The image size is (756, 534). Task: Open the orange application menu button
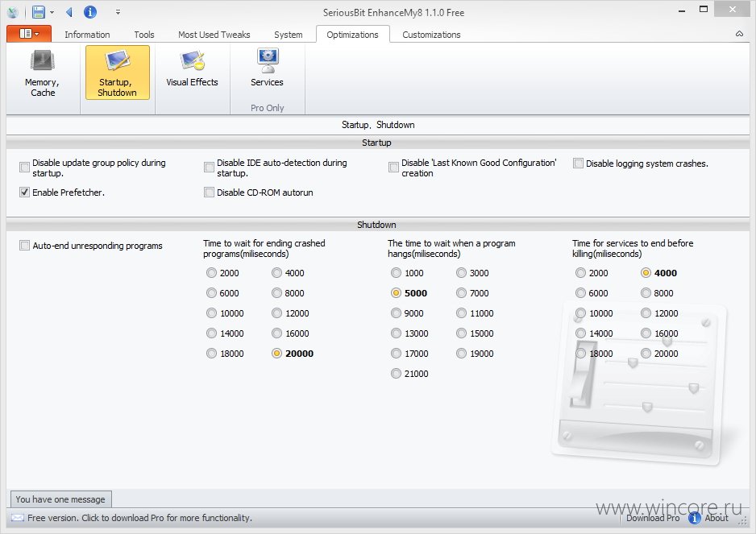click(29, 34)
